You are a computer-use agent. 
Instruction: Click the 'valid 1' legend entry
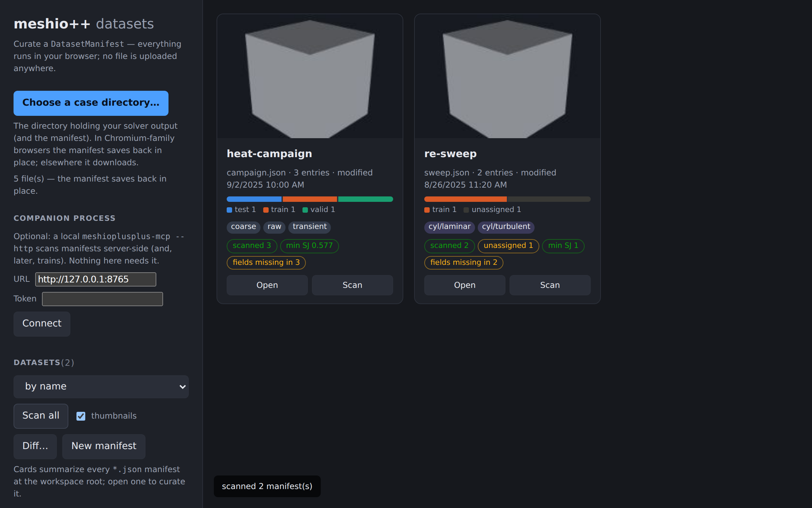coord(319,210)
